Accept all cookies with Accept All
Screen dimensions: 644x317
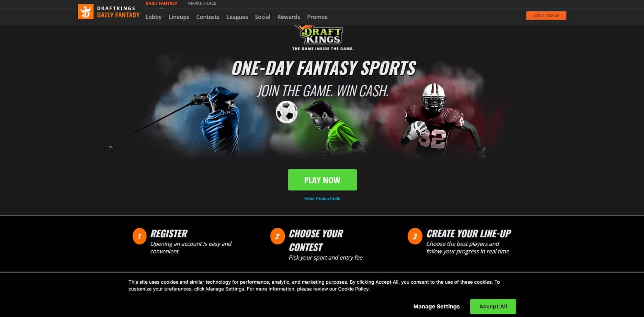[x=493, y=307]
